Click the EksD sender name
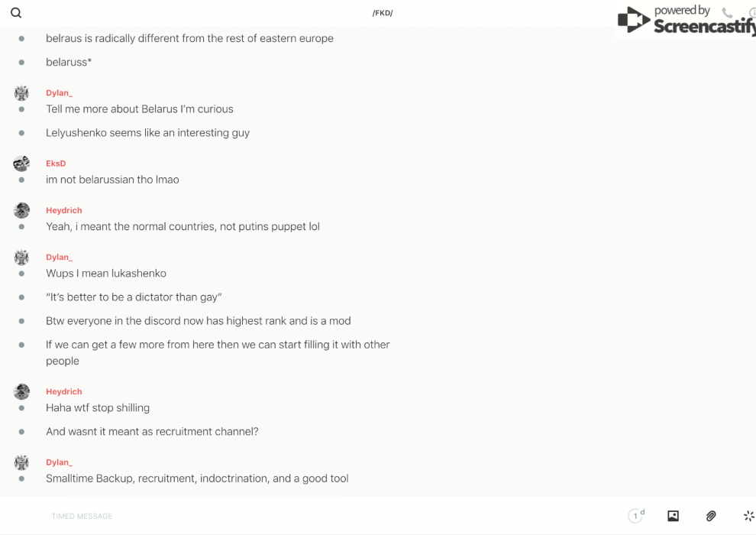Viewport: 756px width, 535px height. (x=56, y=164)
